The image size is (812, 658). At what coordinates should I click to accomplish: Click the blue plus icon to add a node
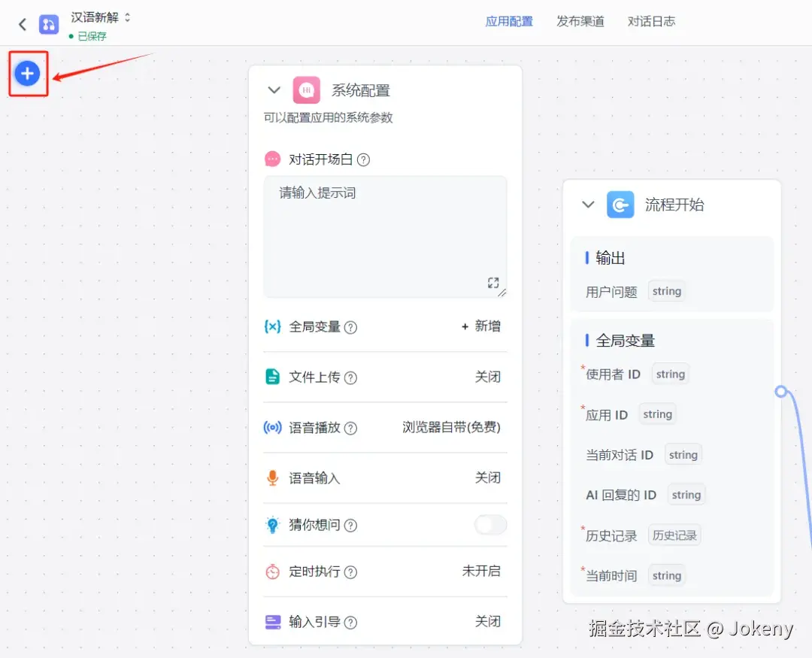(x=28, y=73)
